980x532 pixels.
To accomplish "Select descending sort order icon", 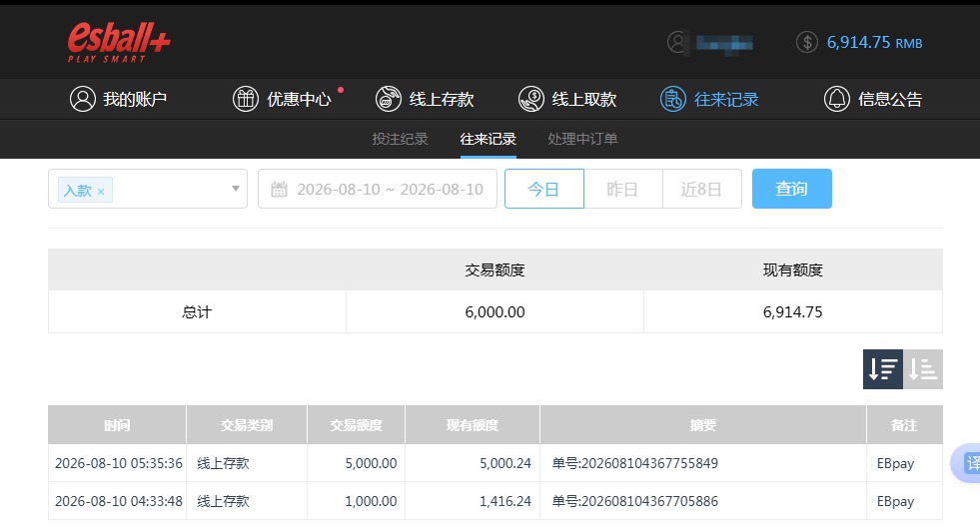I will (882, 369).
